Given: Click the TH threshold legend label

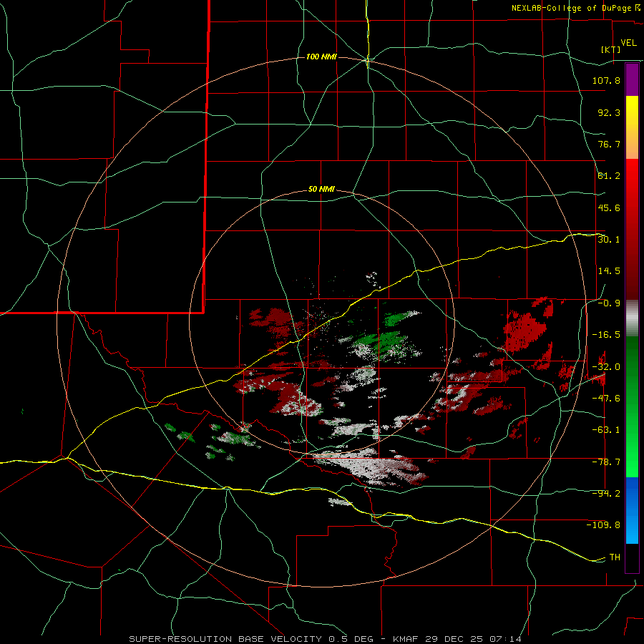Looking at the screenshot, I should point(615,557).
